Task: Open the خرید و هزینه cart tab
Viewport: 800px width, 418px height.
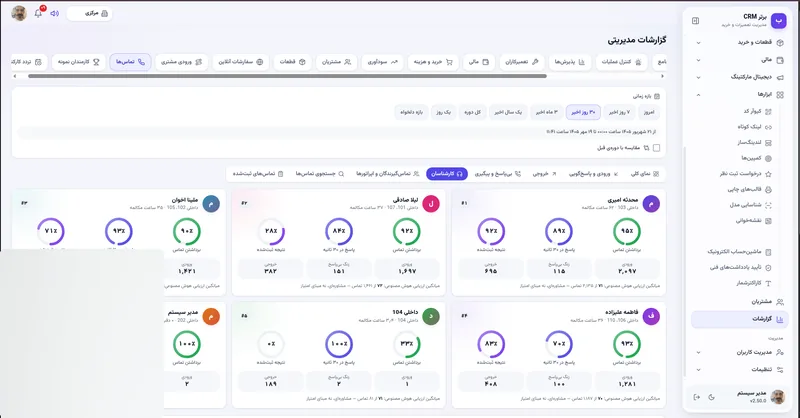Action: tap(433, 62)
